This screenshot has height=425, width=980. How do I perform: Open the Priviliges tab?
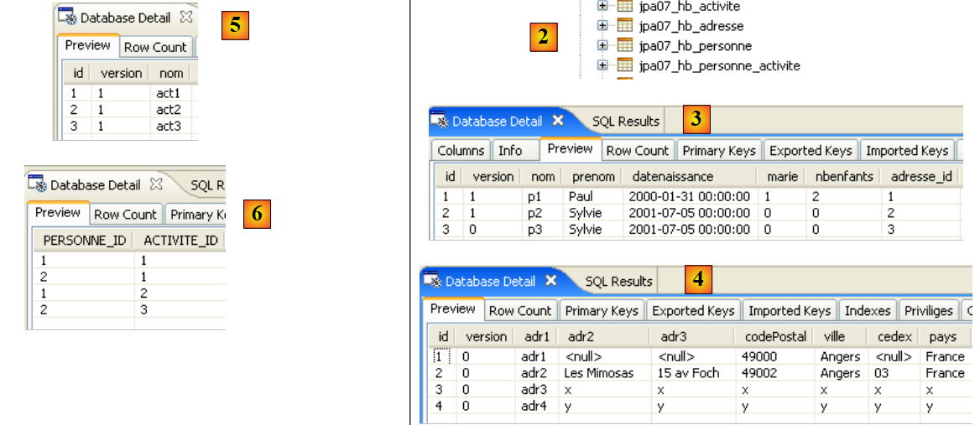928,311
